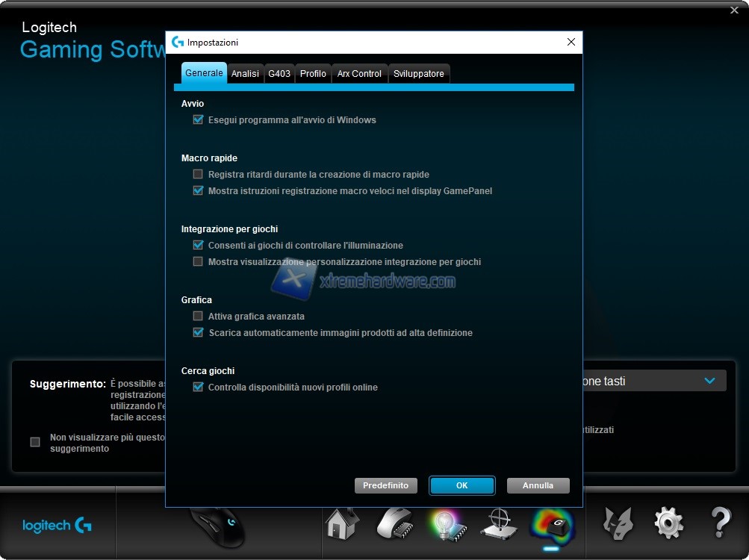Click the Arx Control wolf-head icon

(618, 524)
